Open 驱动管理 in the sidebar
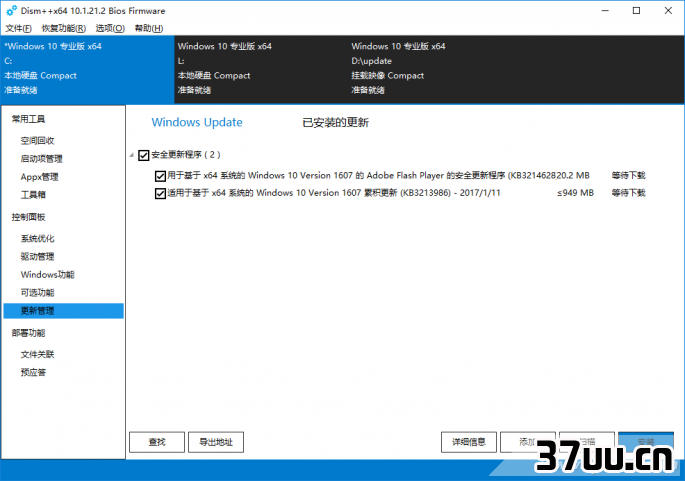This screenshot has width=685, height=481. (x=38, y=256)
